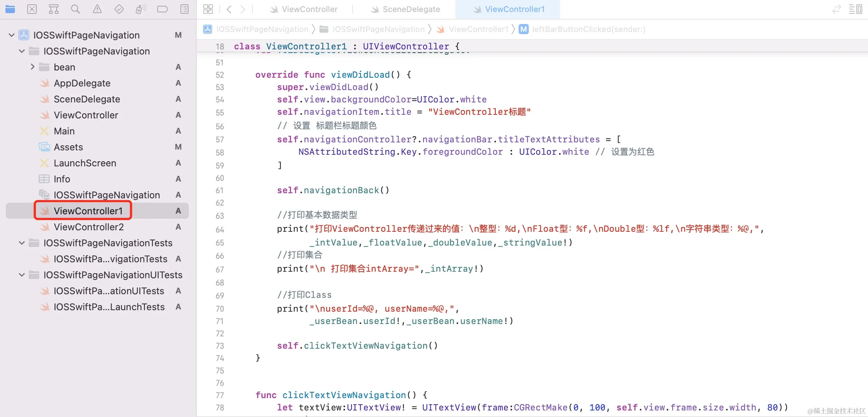Screen dimensions: 868x417
Task: Toggle the adjust editor options button
Action: coord(855,9)
